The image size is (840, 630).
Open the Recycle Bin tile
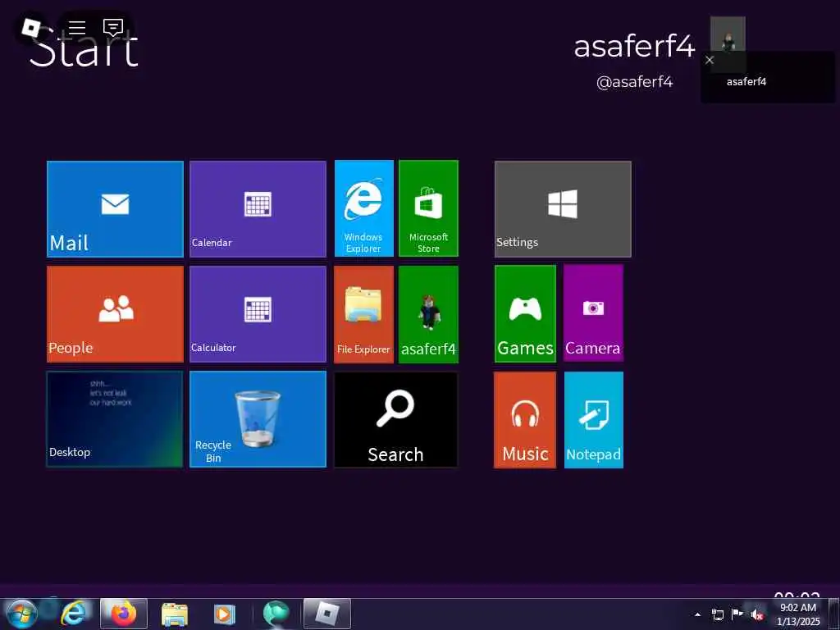tap(258, 419)
